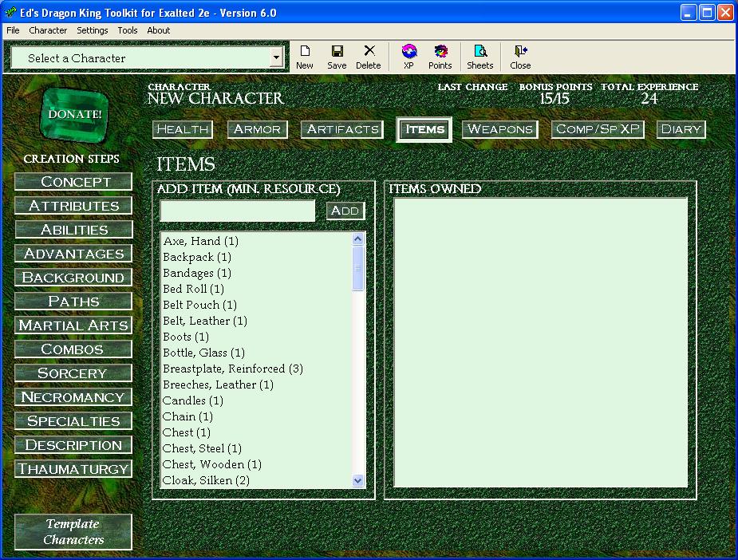Click the green Donate gem

[75, 114]
